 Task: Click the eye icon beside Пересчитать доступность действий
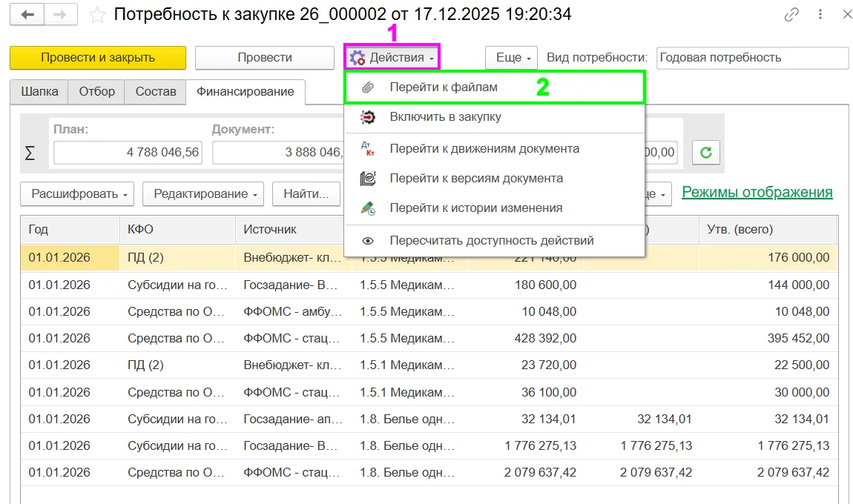369,240
